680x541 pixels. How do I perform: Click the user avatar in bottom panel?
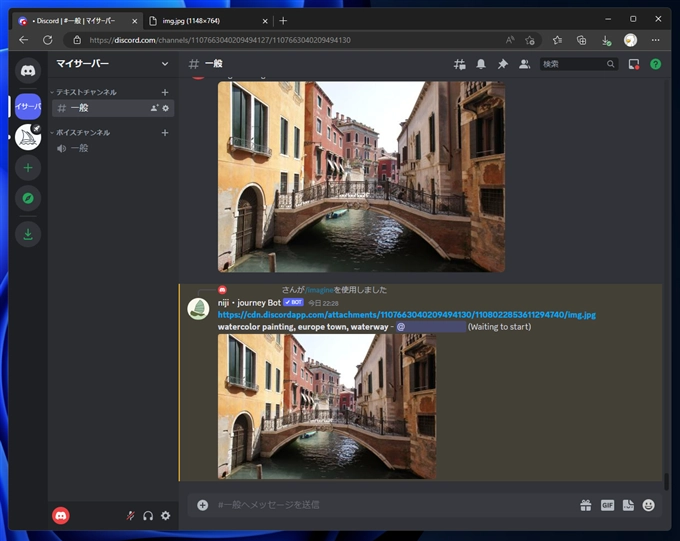61,515
